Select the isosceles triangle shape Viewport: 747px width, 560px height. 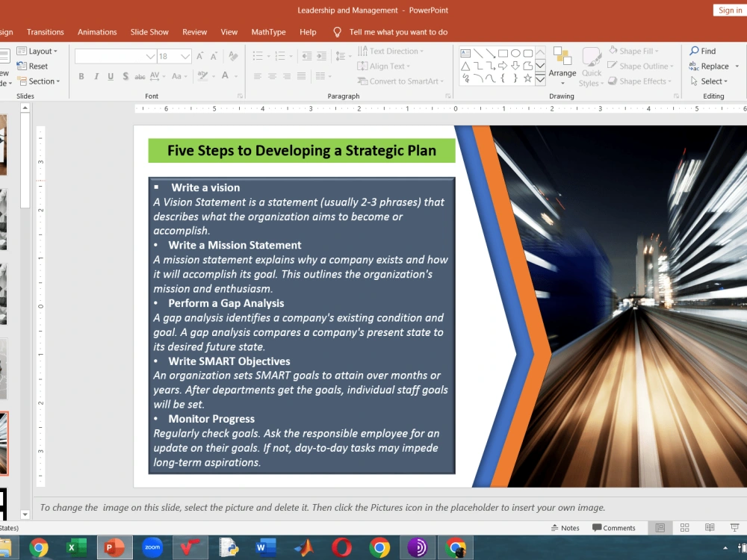pyautogui.click(x=465, y=66)
